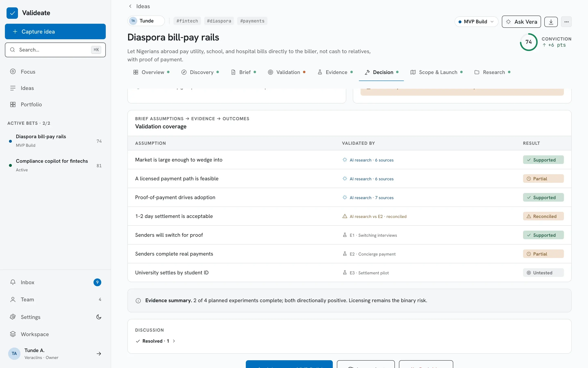The height and width of the screenshot is (368, 588).
Task: Click the Focus target icon
Action: click(x=13, y=72)
